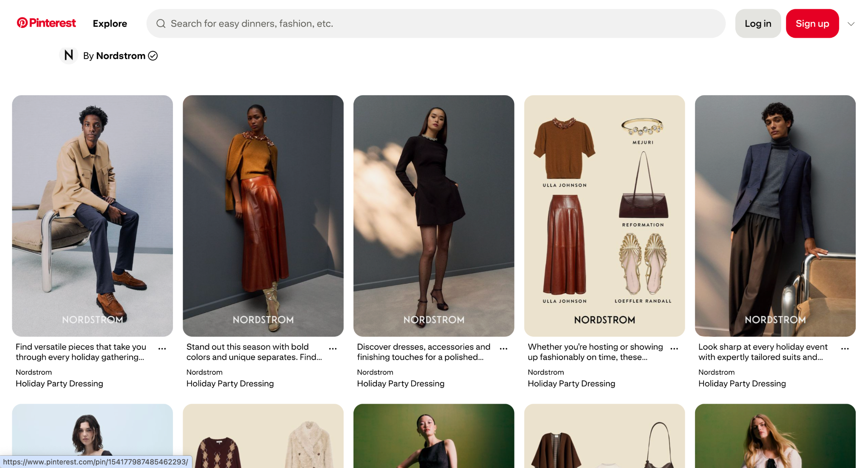Open the Ulla Johnson product collage pin
Viewport: 868px width, 468px height.
coord(604,216)
